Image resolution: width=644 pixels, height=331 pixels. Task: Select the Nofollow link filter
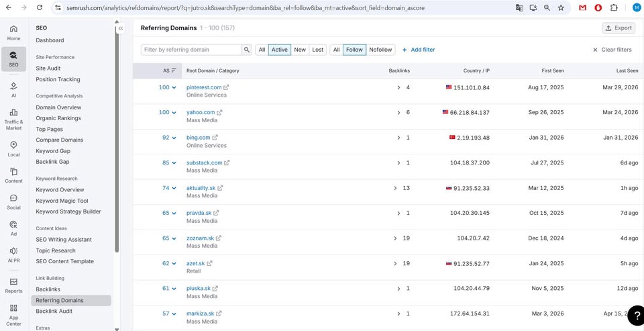(x=381, y=50)
